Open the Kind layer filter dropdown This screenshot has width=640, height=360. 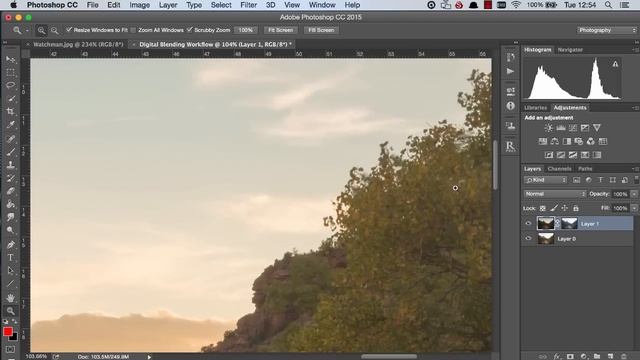546,180
